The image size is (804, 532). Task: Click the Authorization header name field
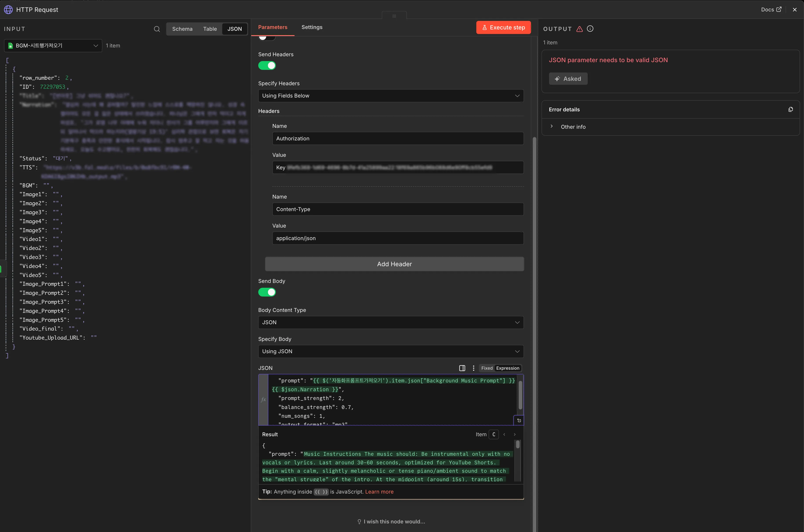(398, 138)
